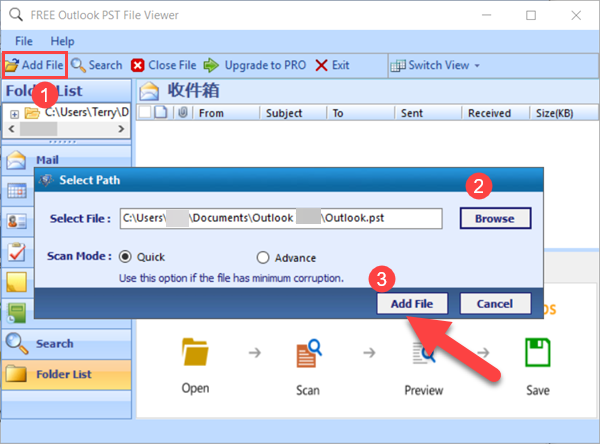The width and height of the screenshot is (600, 444).
Task: Sort messages by the Subject column
Action: (x=284, y=113)
